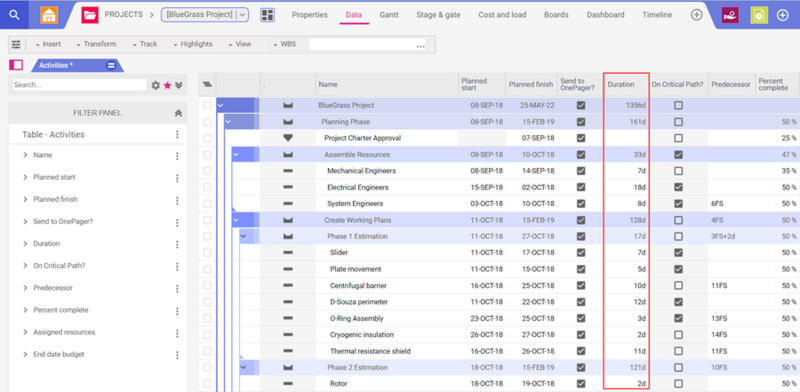The width and height of the screenshot is (800, 392).
Task: Open search settings gear icon
Action: pos(156,85)
